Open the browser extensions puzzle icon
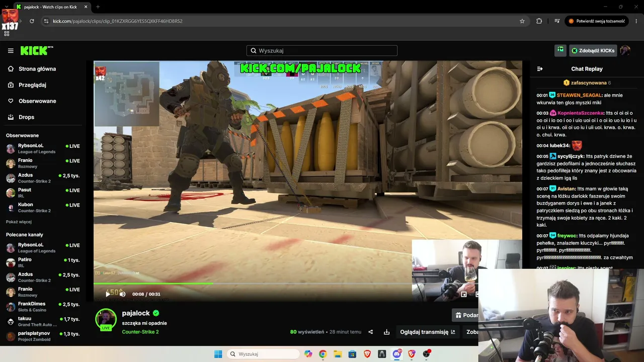This screenshot has width=644, height=362. tap(539, 21)
